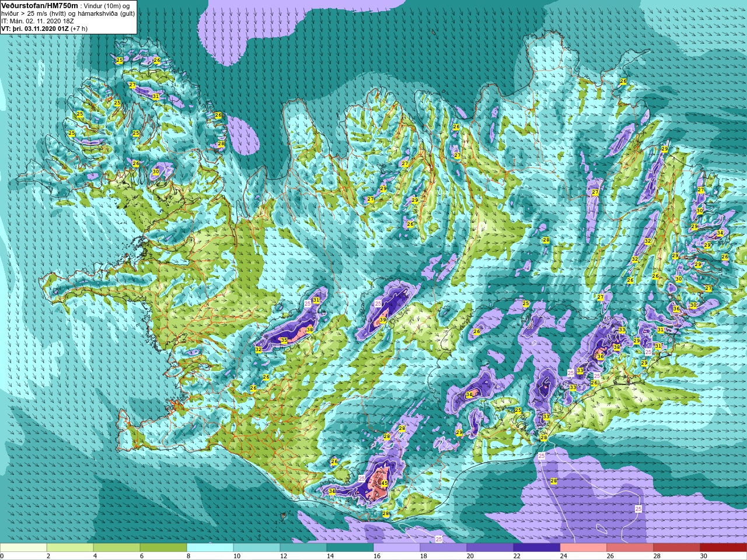Click the "Vindur (10m) og" header text
The image size is (747, 560).
click(107, 6)
